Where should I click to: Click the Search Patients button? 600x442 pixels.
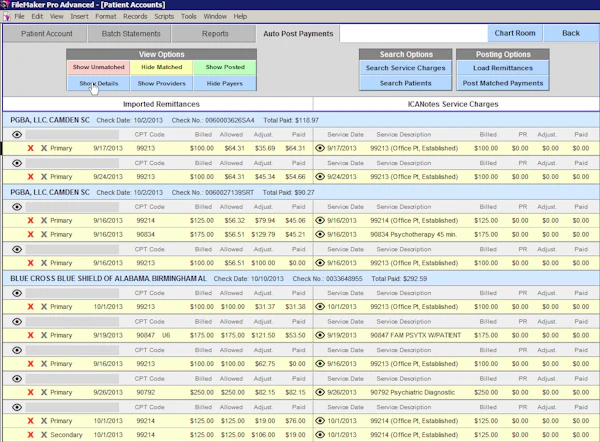pos(406,83)
